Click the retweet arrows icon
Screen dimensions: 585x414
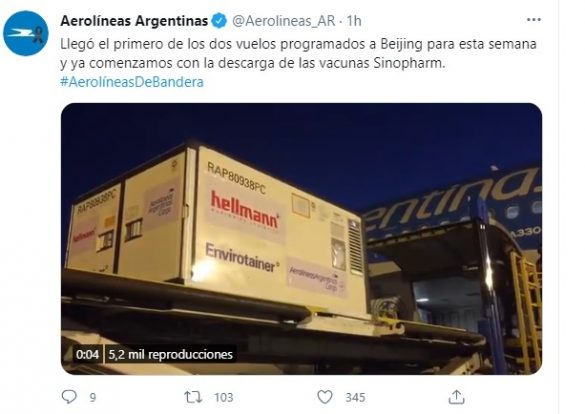pos(193,397)
